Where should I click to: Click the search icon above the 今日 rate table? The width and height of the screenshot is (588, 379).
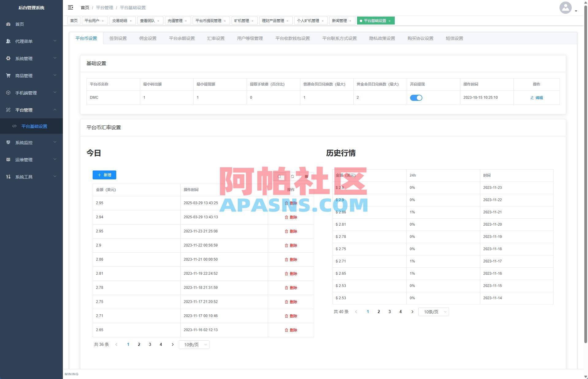point(279,177)
